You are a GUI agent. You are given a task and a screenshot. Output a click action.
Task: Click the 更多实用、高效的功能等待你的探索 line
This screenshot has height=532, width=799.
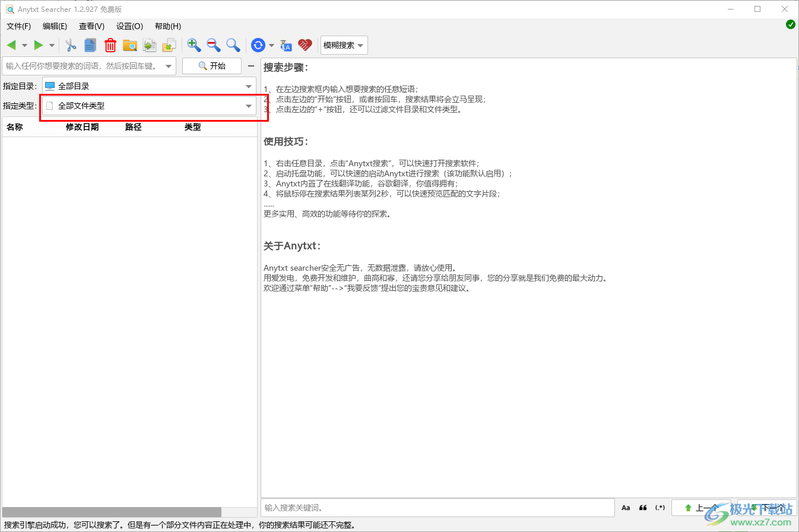(x=327, y=214)
